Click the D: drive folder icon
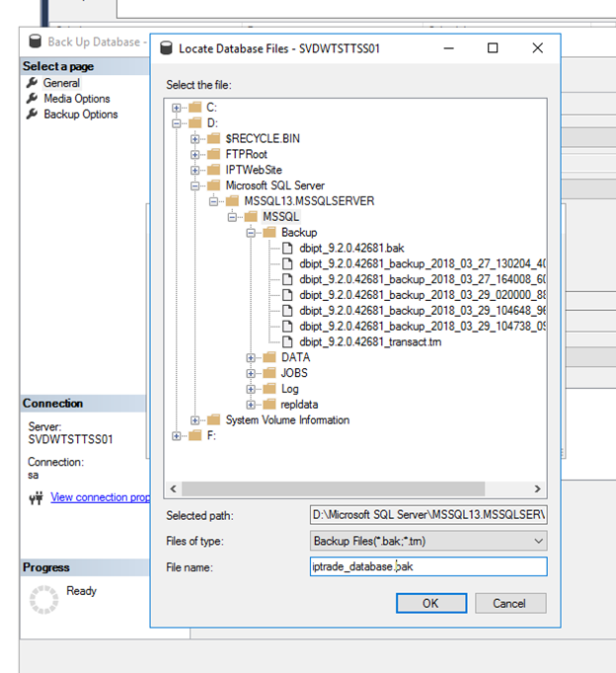 194,122
